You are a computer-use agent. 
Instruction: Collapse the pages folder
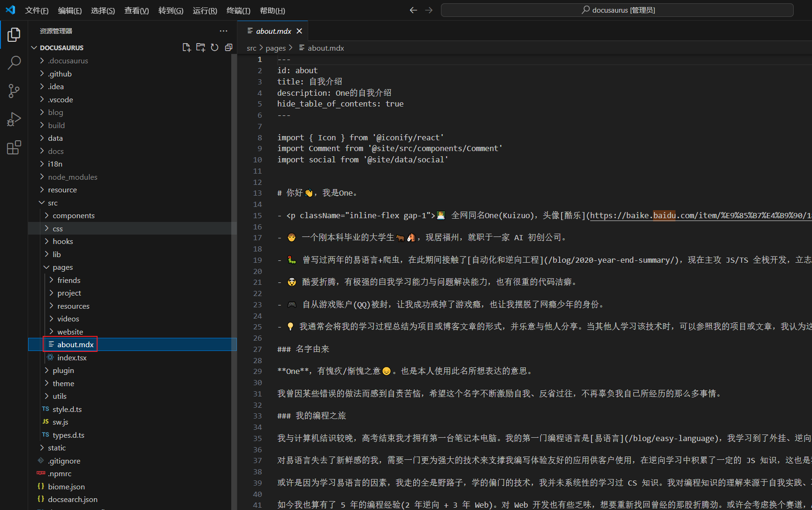46,267
